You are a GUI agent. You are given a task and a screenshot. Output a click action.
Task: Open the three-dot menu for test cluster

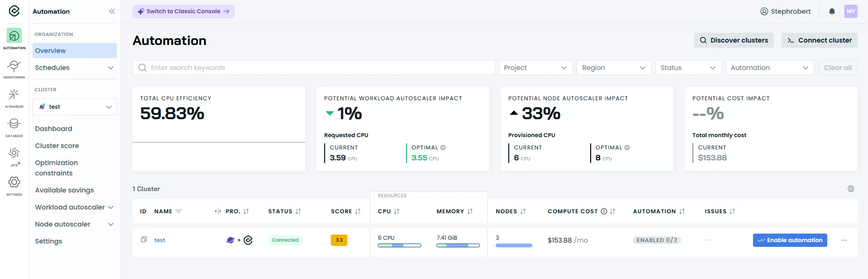point(844,240)
